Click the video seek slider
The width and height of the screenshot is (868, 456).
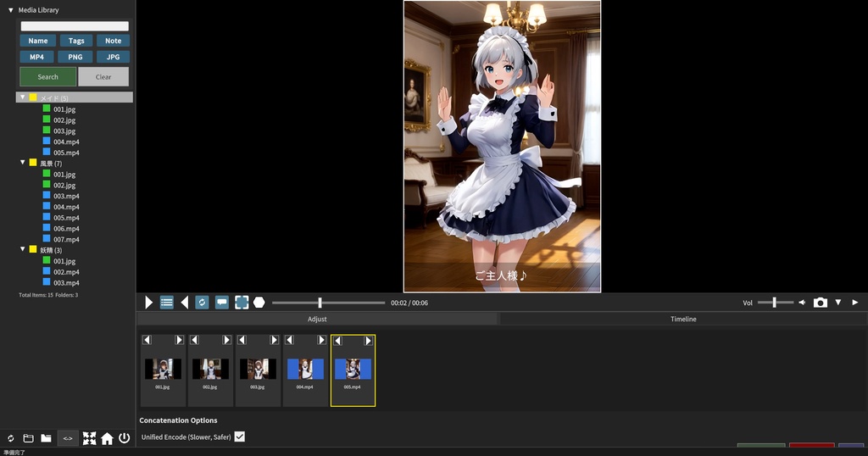tap(328, 303)
